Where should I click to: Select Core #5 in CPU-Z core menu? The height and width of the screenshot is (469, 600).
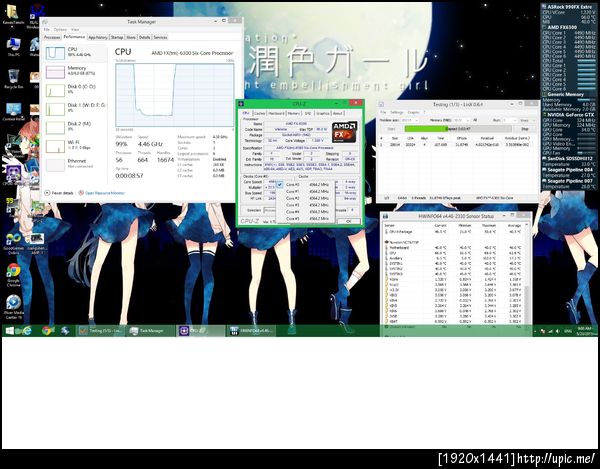click(304, 219)
